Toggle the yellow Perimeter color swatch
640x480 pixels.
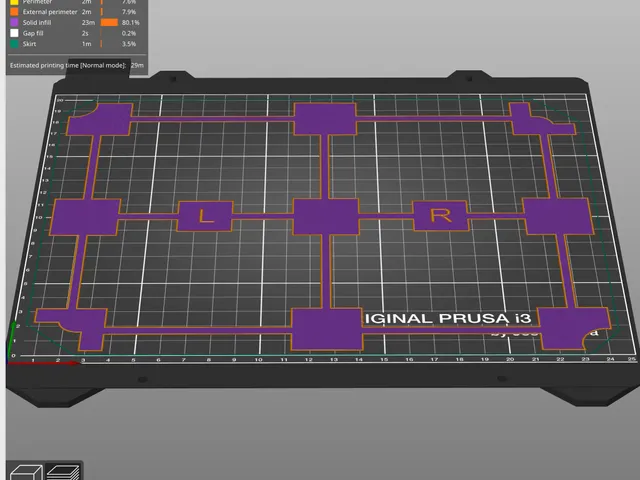tap(14, 2)
